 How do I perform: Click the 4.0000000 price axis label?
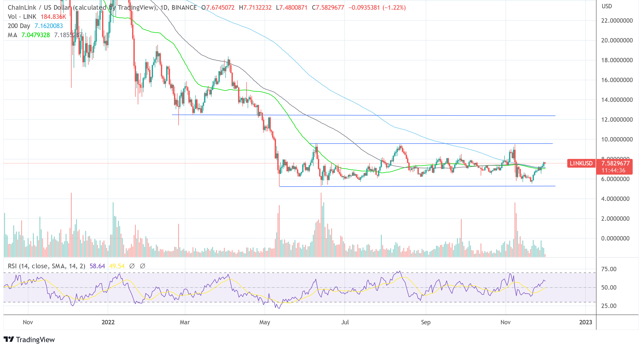click(x=615, y=199)
